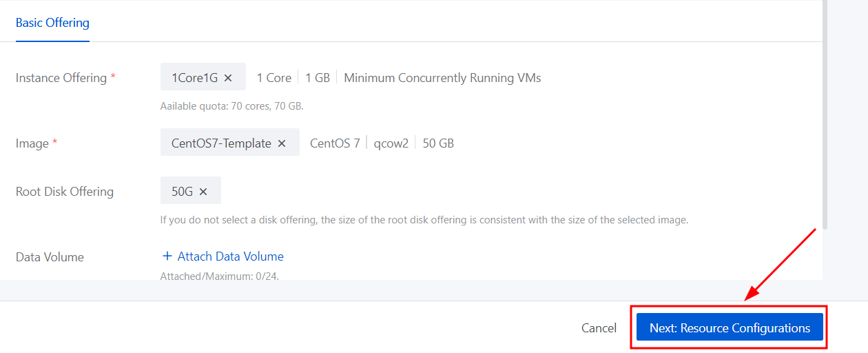Image resolution: width=868 pixels, height=353 pixels.
Task: Click the Image field label
Action: click(32, 143)
